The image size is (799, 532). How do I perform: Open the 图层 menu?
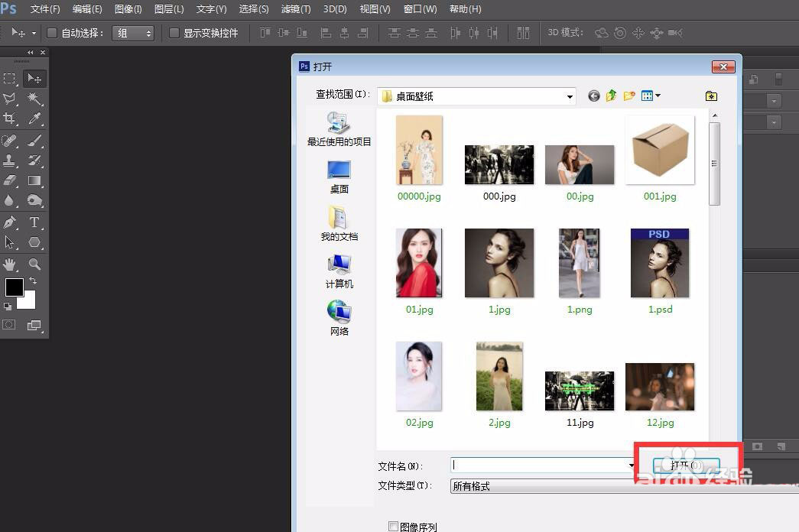[x=169, y=9]
